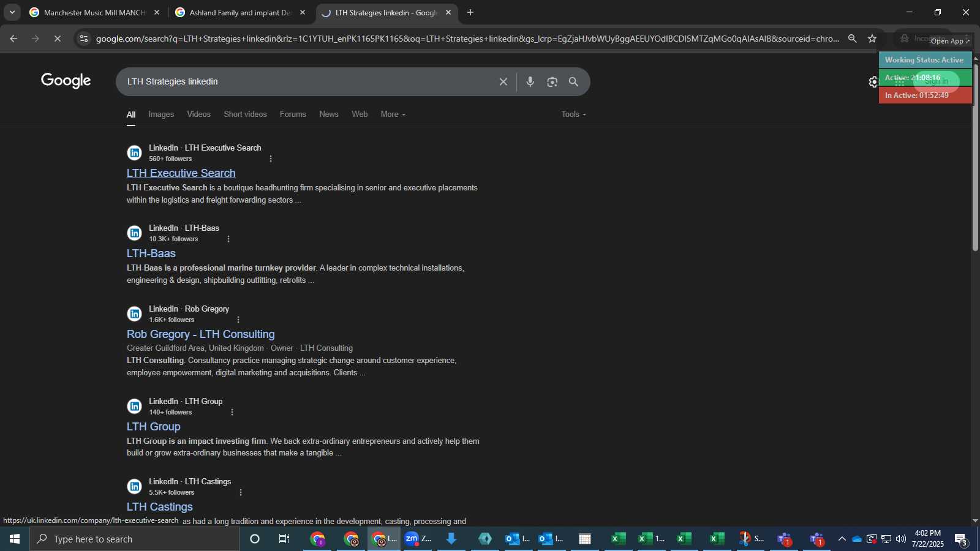Open a new browser tab
Viewport: 980px width, 551px height.
(470, 12)
